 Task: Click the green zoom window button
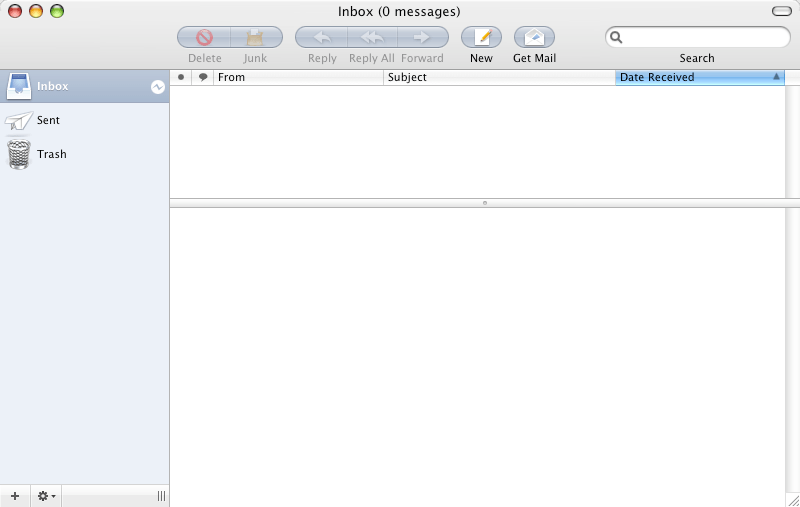point(57,11)
